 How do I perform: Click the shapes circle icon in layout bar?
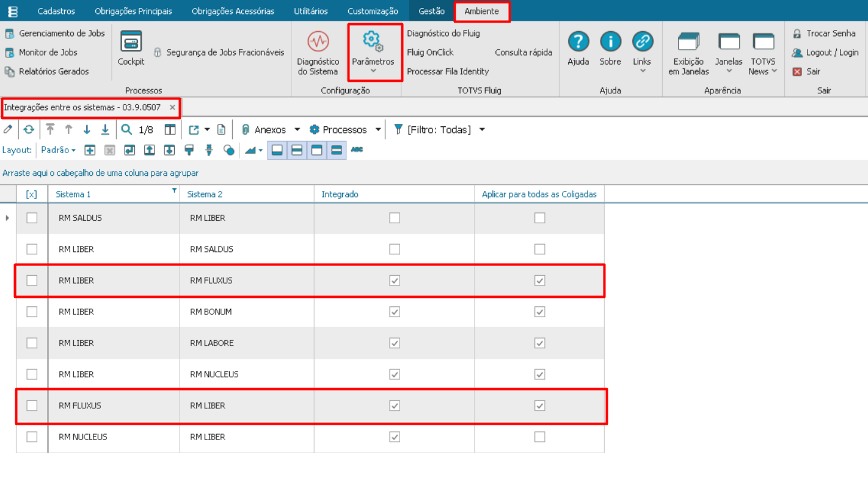pos(229,150)
